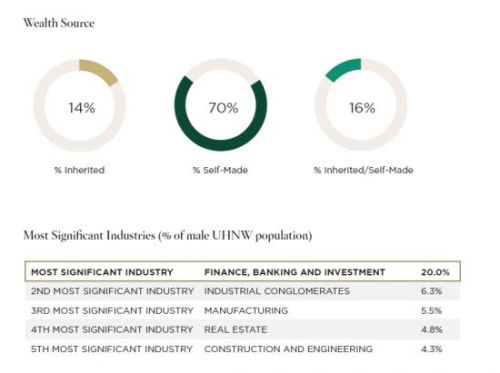Click the 20.0% value in top row

pyautogui.click(x=435, y=272)
